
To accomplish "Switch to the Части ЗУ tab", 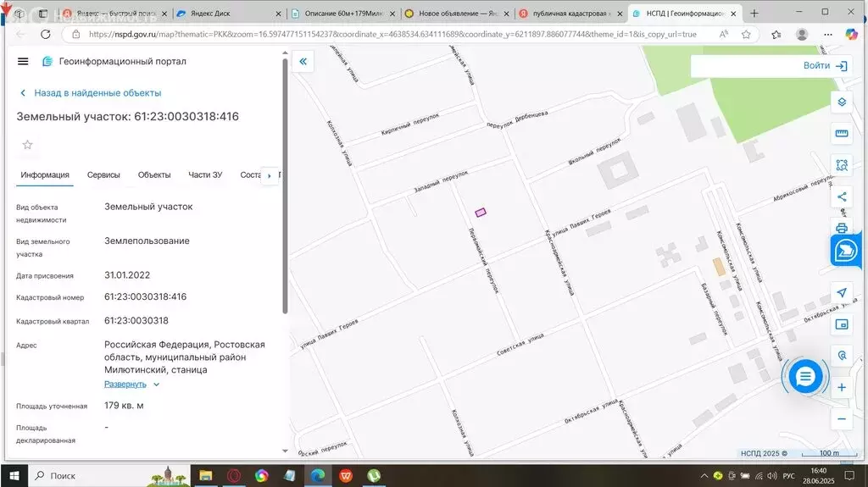I will pos(205,174).
